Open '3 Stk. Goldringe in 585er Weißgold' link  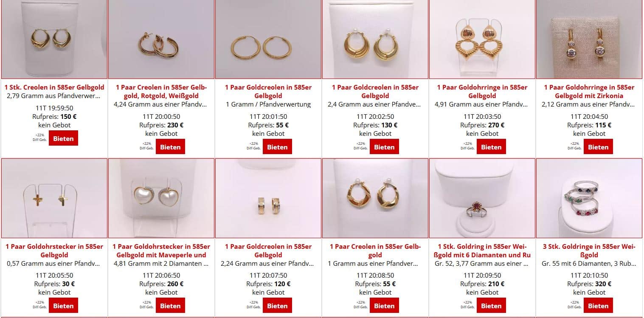click(589, 250)
